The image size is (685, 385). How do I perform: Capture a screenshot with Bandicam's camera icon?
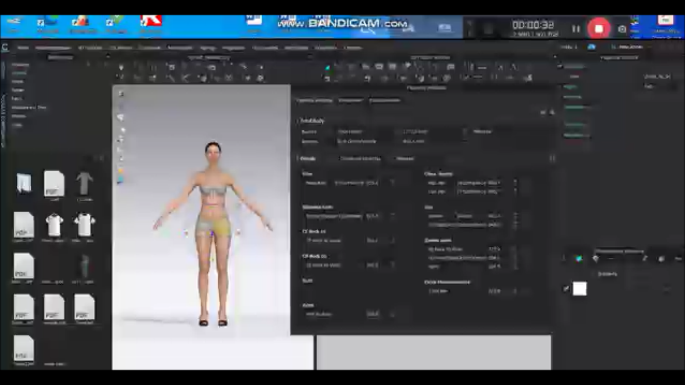pos(622,29)
